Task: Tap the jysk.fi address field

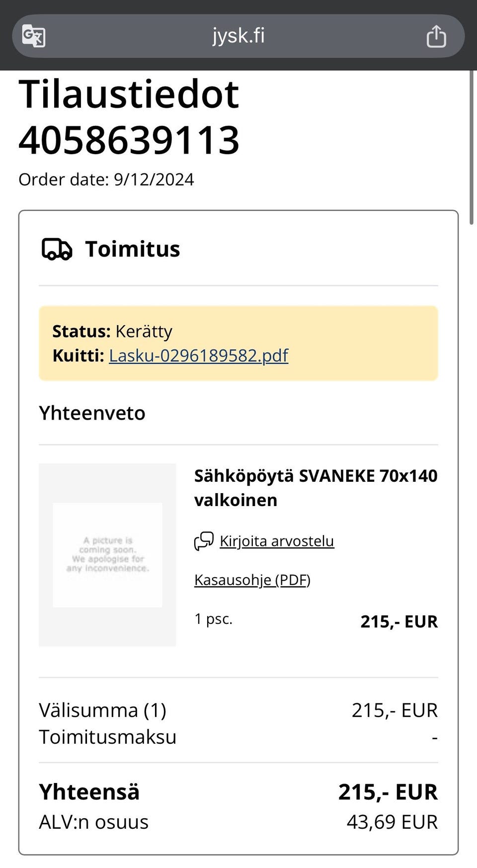Action: pos(238,36)
